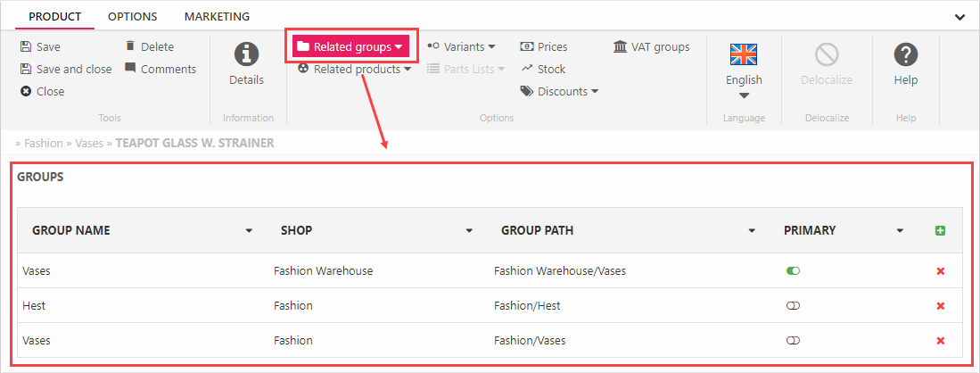
Task: Add a new group with green plus
Action: click(940, 231)
